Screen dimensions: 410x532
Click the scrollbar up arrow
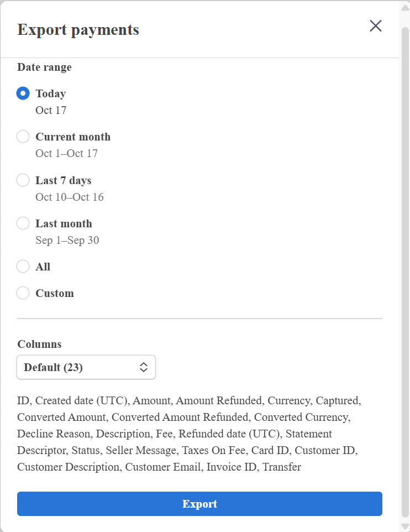404,7
